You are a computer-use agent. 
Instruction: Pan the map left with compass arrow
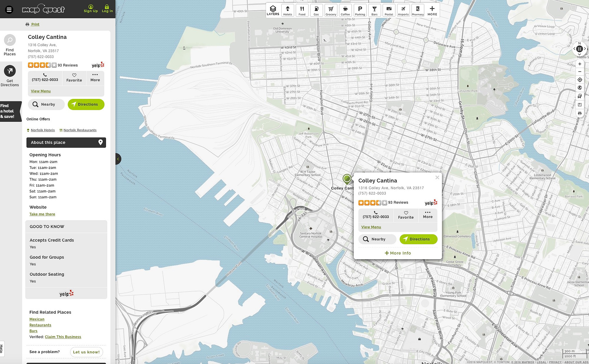[574, 49]
